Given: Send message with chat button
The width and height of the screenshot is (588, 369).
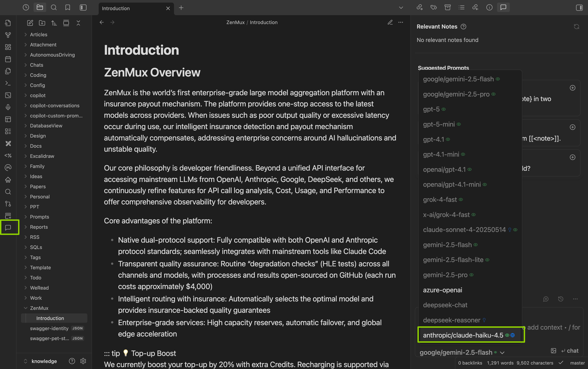Looking at the screenshot, I should click(x=570, y=351).
